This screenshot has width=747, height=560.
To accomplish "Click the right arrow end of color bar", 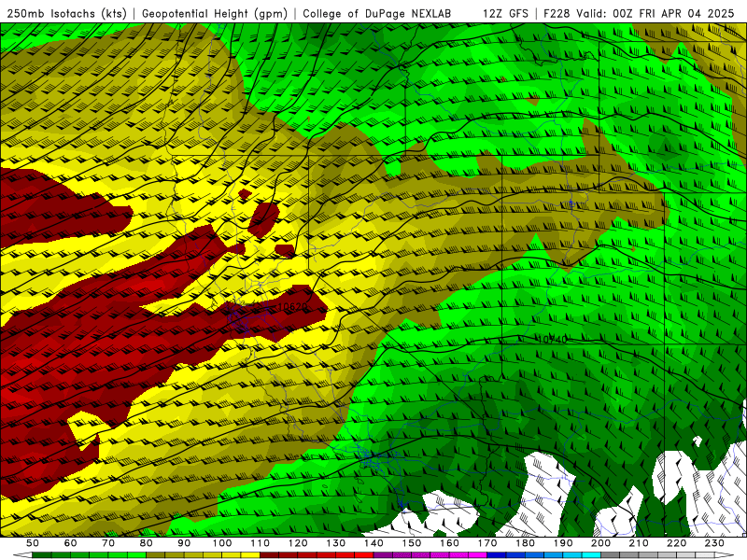I will [725, 555].
